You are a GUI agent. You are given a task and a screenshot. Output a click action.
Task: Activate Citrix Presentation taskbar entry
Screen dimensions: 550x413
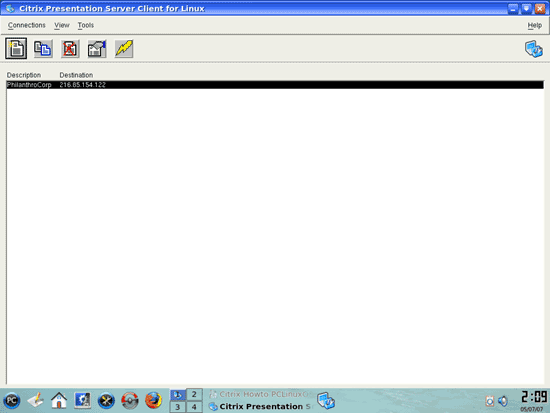point(260,406)
